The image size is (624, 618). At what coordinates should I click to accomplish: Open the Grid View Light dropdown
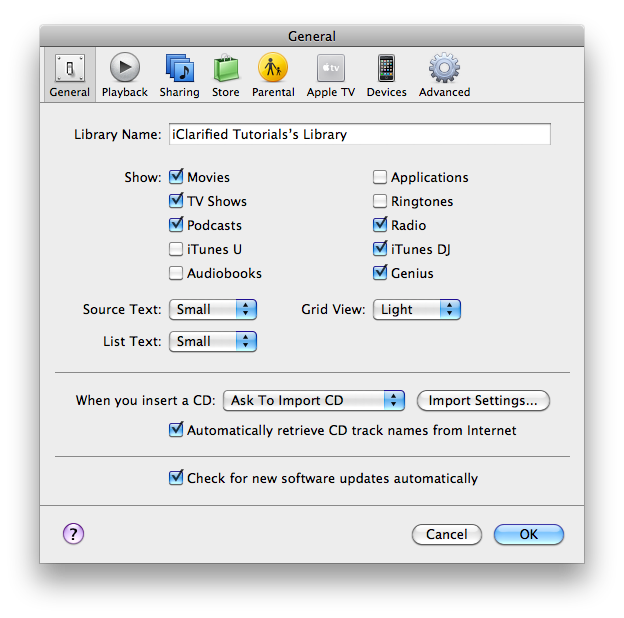pos(417,310)
